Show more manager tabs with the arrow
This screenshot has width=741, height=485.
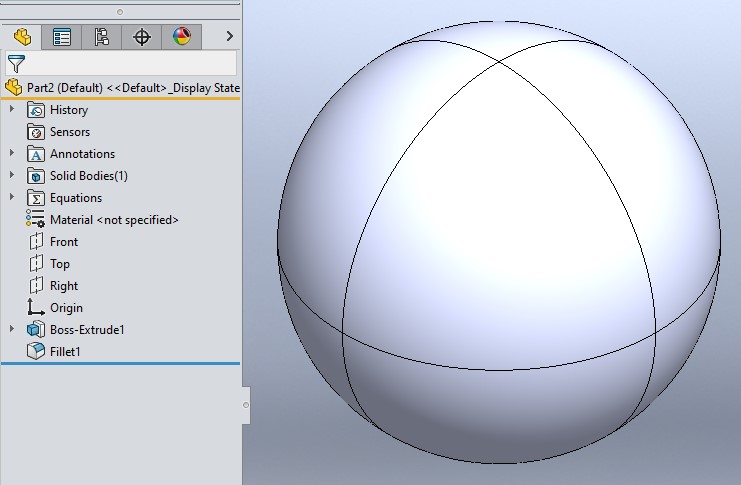(230, 36)
